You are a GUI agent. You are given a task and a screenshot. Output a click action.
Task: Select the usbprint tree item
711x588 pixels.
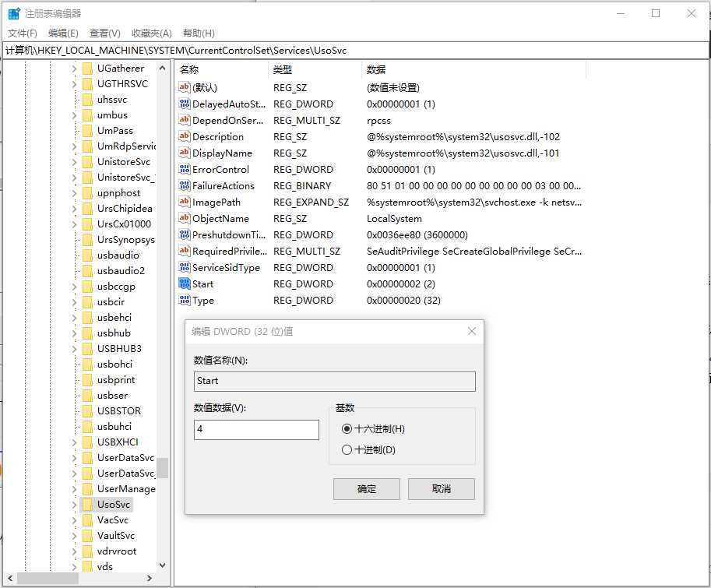point(115,380)
